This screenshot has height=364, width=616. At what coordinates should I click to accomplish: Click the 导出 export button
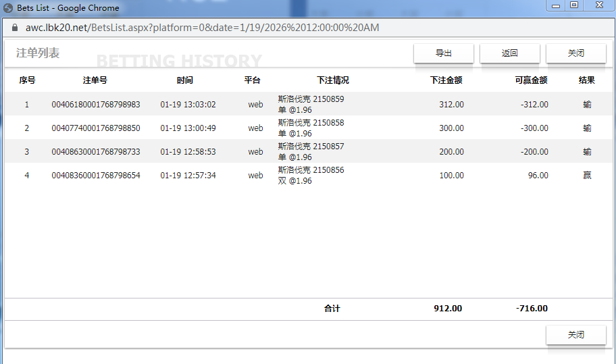coord(444,53)
